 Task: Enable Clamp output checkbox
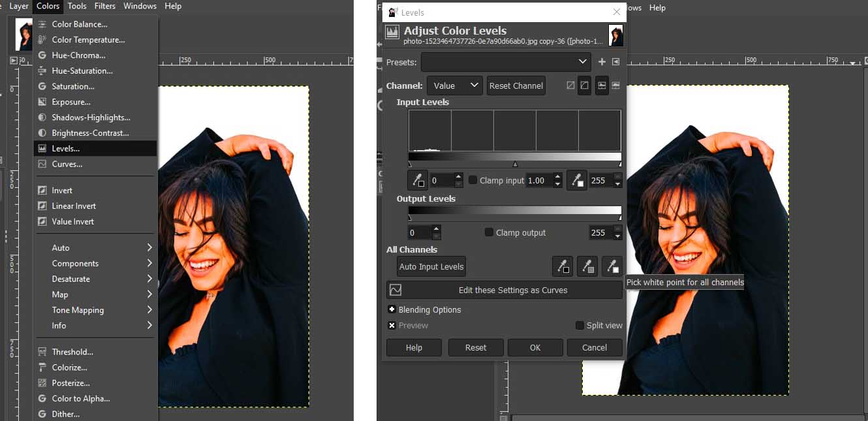point(489,232)
